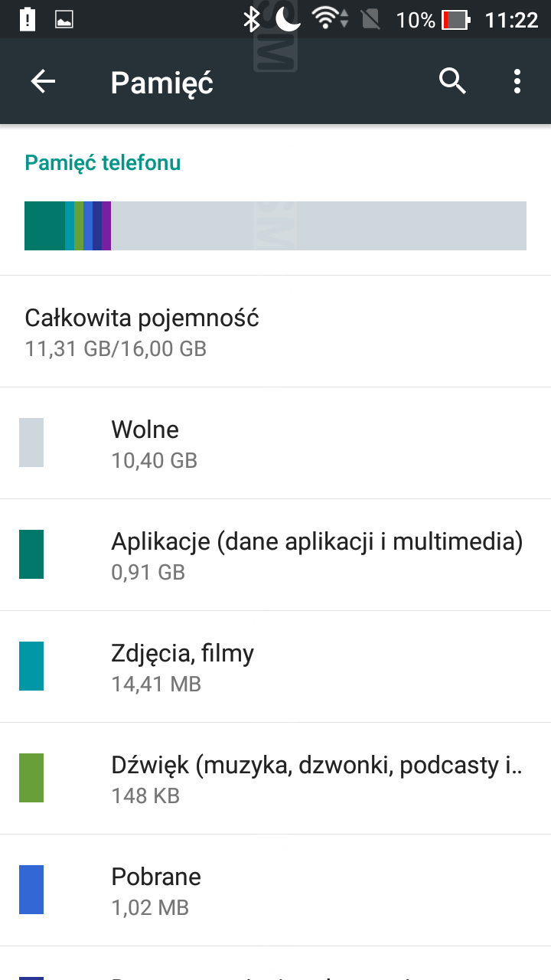Tap the exclamation notification icon
The image size is (551, 980).
point(28,20)
